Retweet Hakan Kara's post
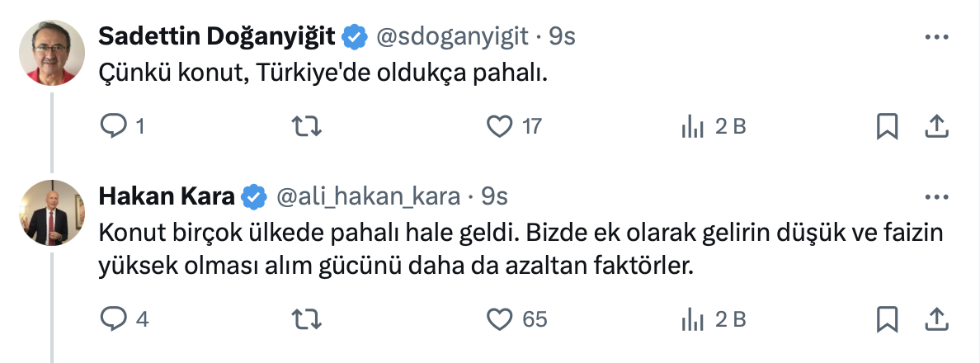Image resolution: width=980 pixels, height=363 pixels. coord(308,318)
